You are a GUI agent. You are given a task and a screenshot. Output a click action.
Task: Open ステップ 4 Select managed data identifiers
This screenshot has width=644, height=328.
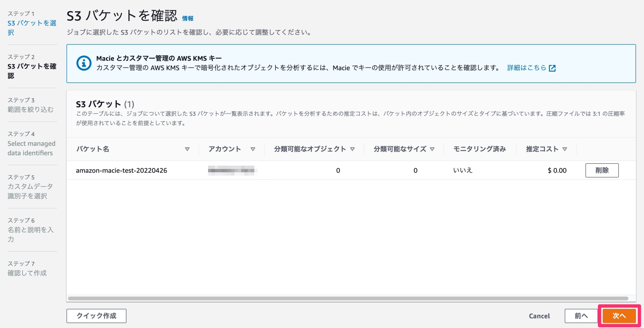tap(31, 148)
